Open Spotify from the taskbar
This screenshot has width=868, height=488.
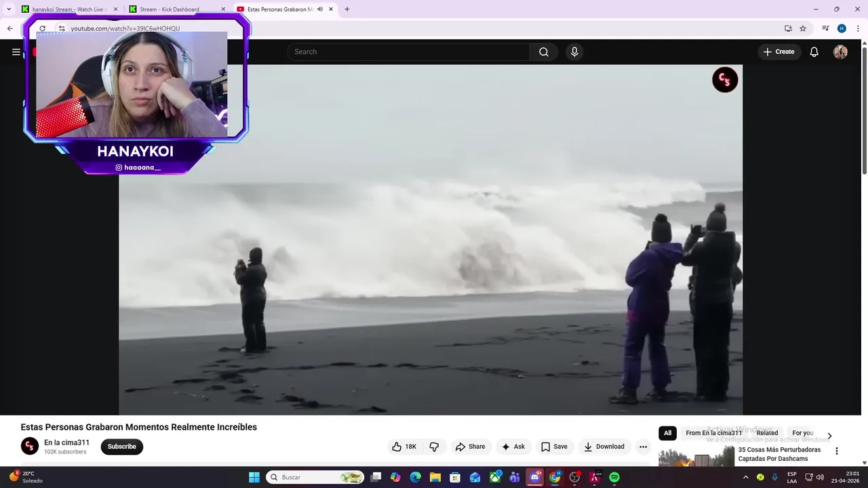click(614, 477)
